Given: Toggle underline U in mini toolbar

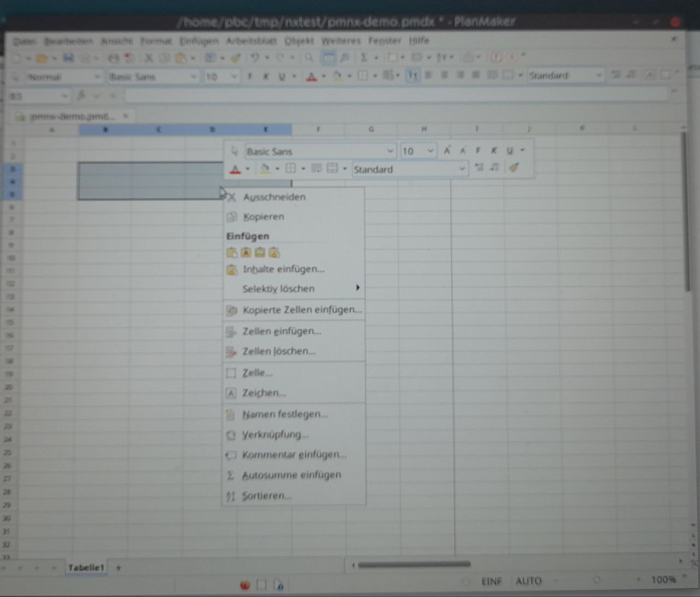Looking at the screenshot, I should click(510, 150).
